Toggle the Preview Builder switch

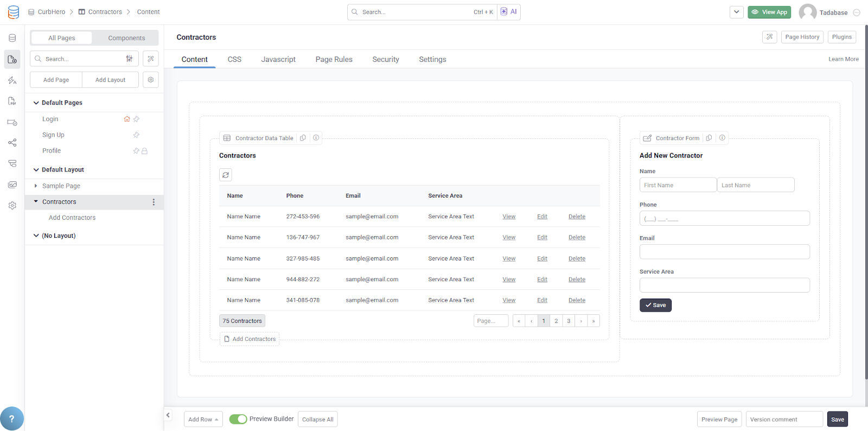238,419
